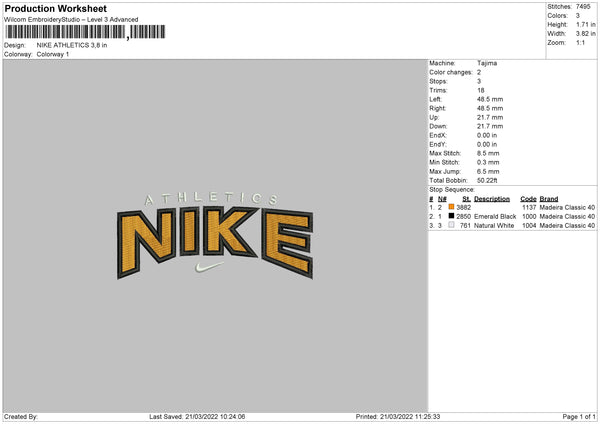Click the Production Worksheet title
The height and width of the screenshot is (424, 600).
pyautogui.click(x=55, y=8)
